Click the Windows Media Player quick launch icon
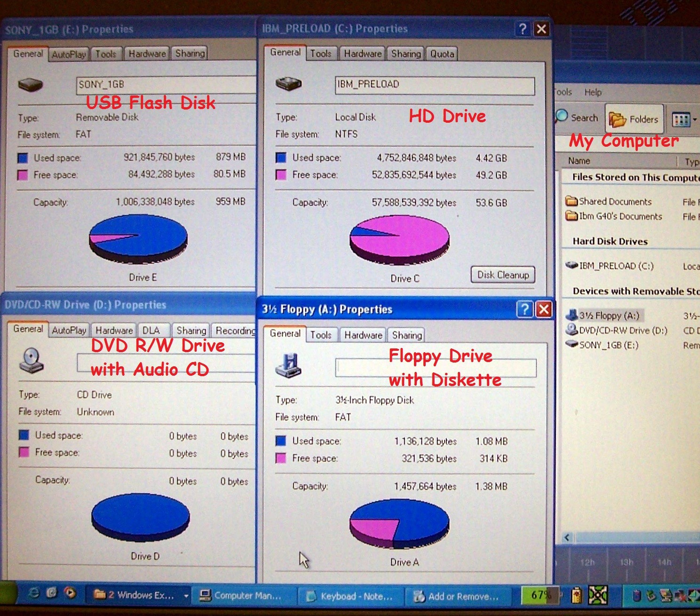 pos(71,592)
